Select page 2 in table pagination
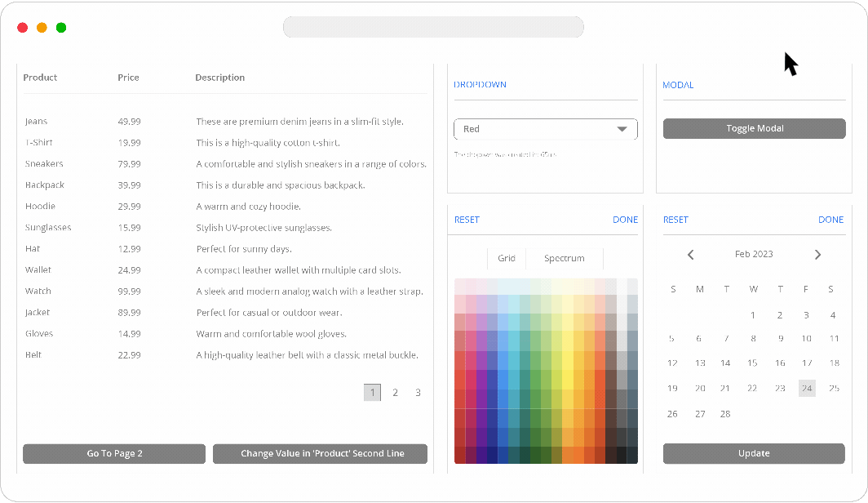 click(x=395, y=392)
